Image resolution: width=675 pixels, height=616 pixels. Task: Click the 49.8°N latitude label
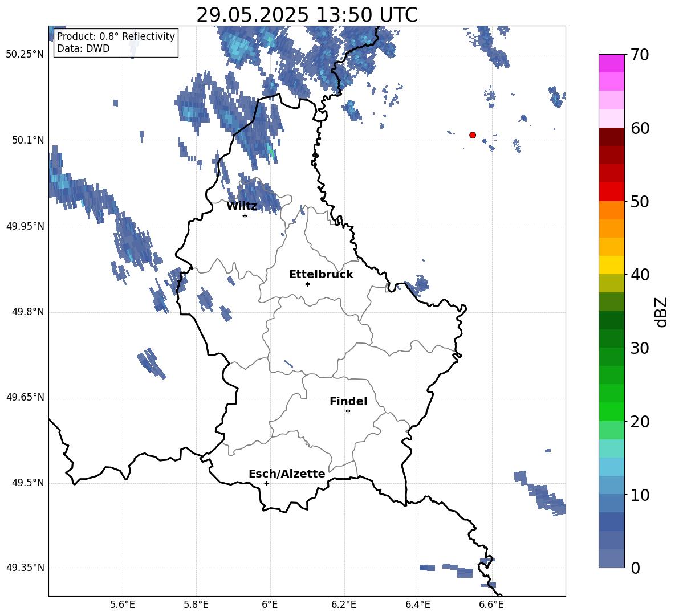click(28, 312)
